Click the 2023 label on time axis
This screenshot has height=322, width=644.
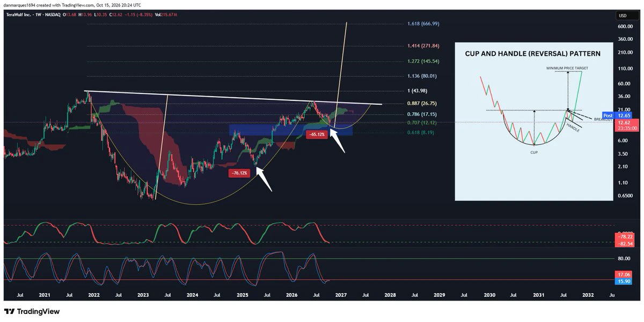[x=143, y=295]
